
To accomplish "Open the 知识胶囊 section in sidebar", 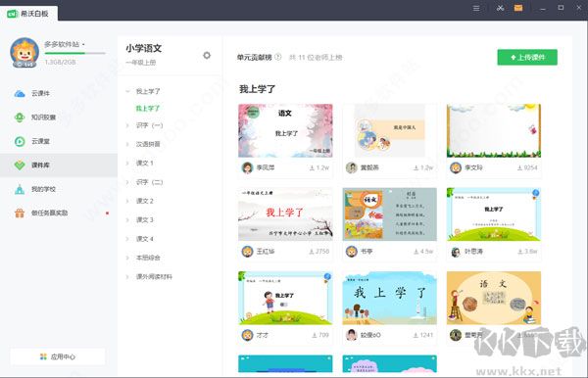I will pyautogui.click(x=35, y=118).
